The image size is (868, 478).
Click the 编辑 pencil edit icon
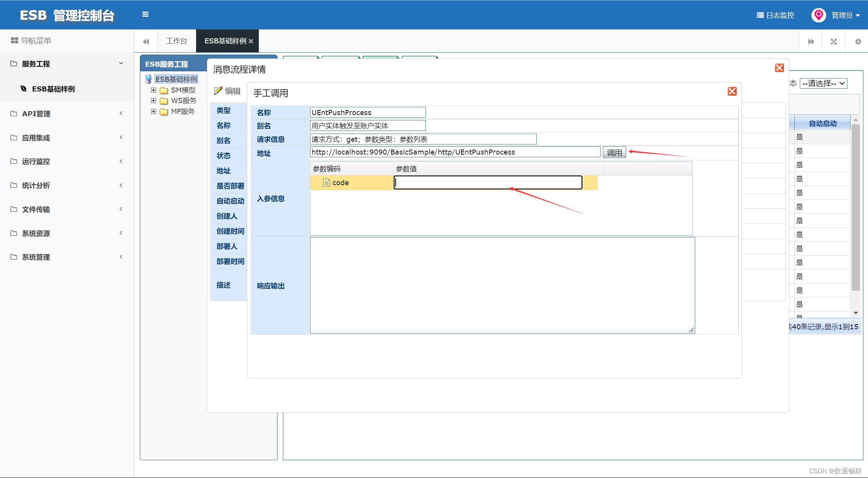(x=218, y=91)
